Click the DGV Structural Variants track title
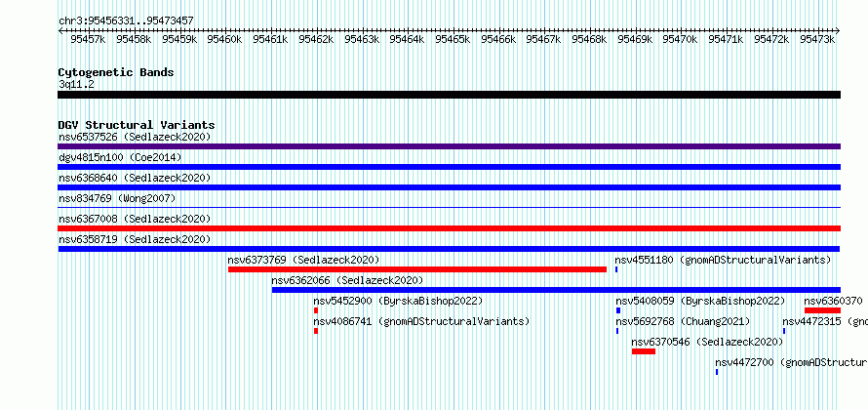Screen dimensions: 868x410 point(137,125)
